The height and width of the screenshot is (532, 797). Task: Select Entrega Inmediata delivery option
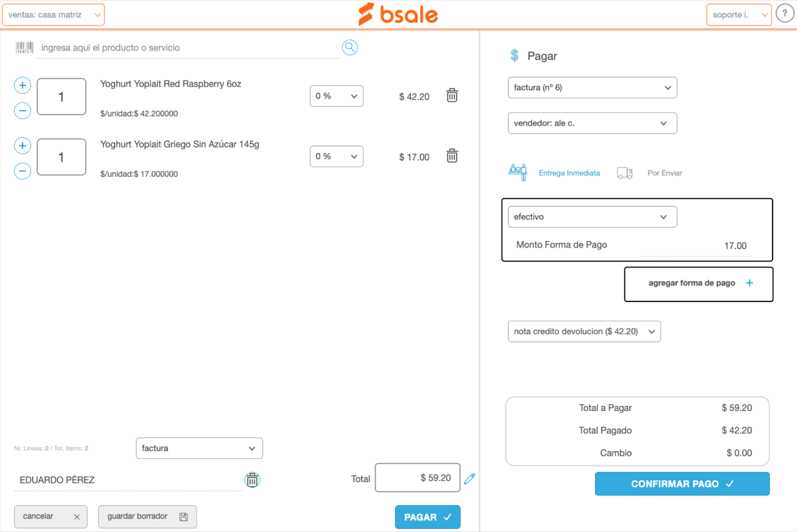[569, 173]
